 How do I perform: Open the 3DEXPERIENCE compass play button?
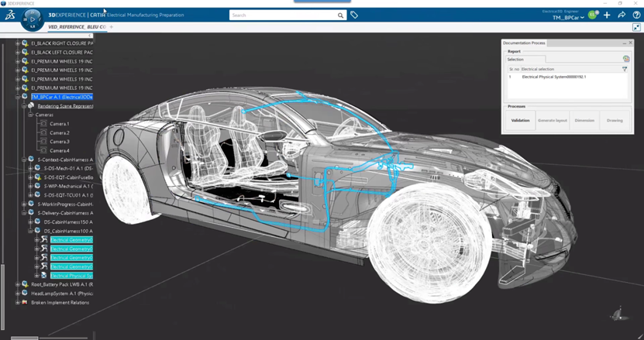[x=32, y=19]
